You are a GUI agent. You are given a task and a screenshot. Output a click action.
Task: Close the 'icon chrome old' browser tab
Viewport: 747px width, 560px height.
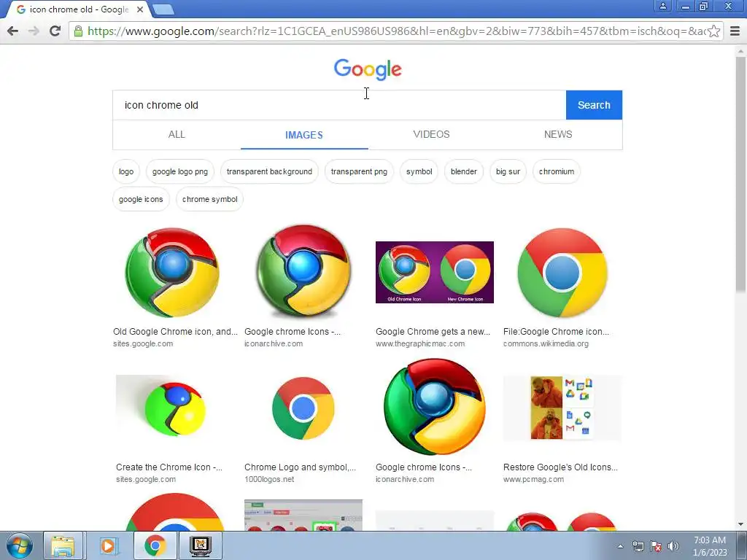pyautogui.click(x=140, y=9)
